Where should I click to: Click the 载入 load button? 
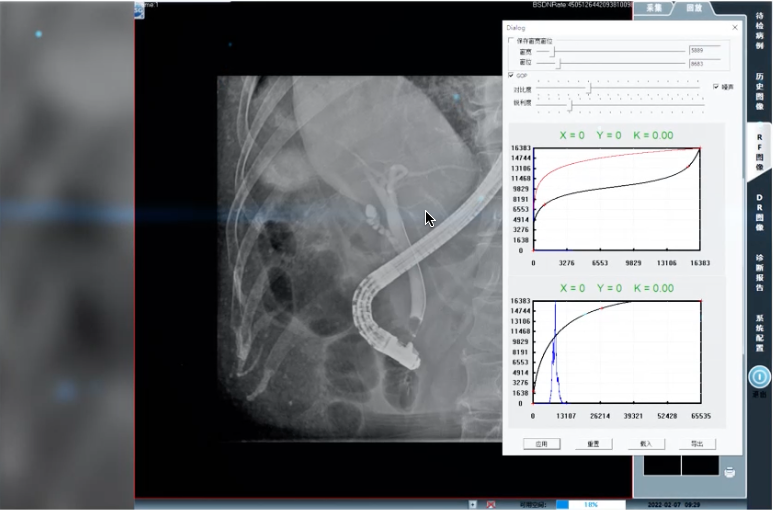click(646, 444)
